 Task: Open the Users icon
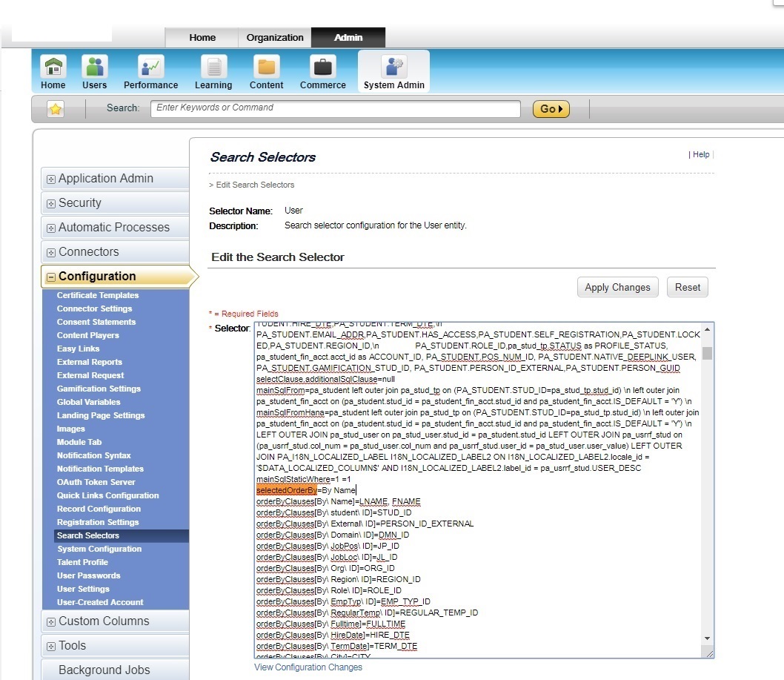[95, 67]
